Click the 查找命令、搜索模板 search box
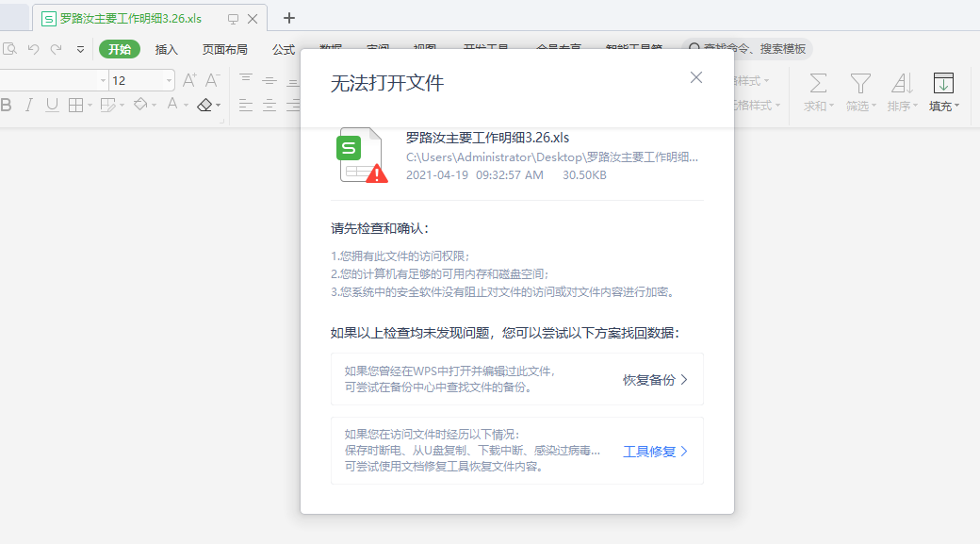Viewport: 980px width, 544px height. (x=747, y=49)
